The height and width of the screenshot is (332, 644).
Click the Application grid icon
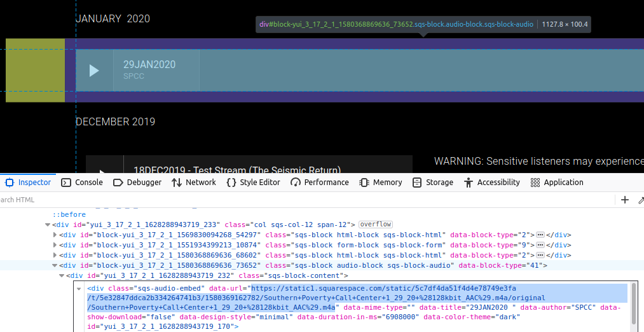click(535, 183)
